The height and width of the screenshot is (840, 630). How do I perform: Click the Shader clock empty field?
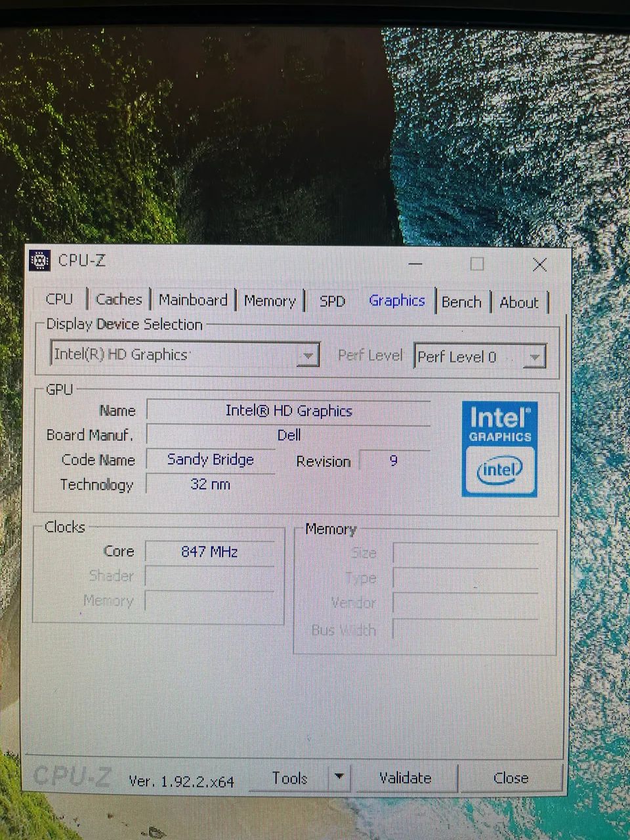[209, 577]
